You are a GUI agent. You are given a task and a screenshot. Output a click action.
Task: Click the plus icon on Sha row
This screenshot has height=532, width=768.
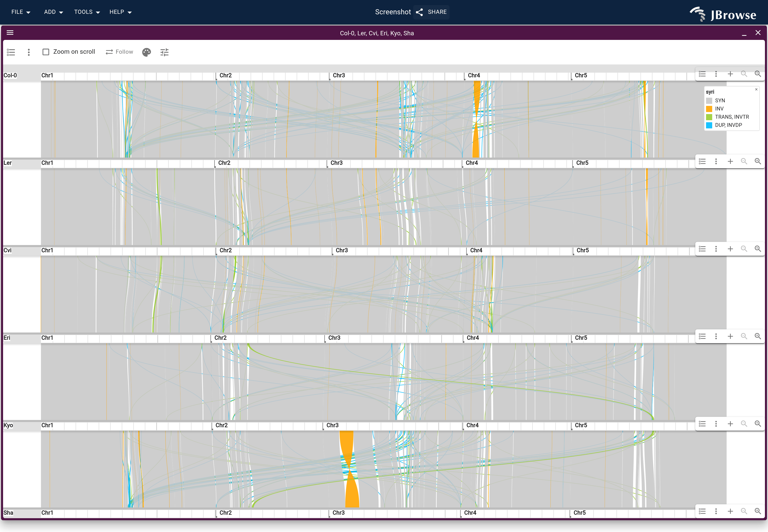(x=730, y=511)
